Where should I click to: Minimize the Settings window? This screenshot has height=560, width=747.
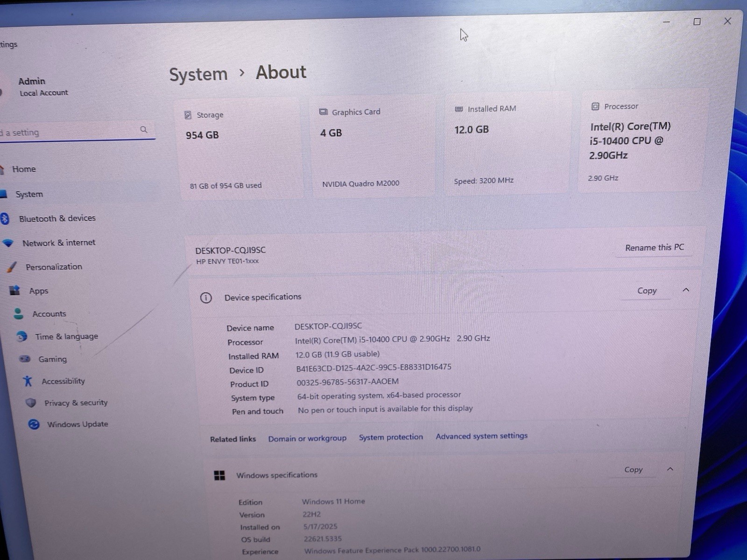667,22
